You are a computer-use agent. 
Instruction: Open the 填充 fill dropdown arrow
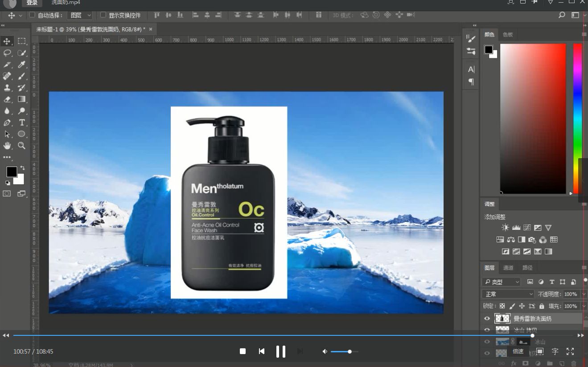pyautogui.click(x=583, y=306)
